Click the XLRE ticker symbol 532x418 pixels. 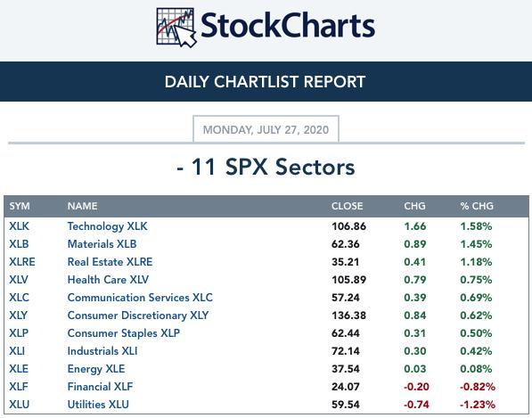pos(22,262)
